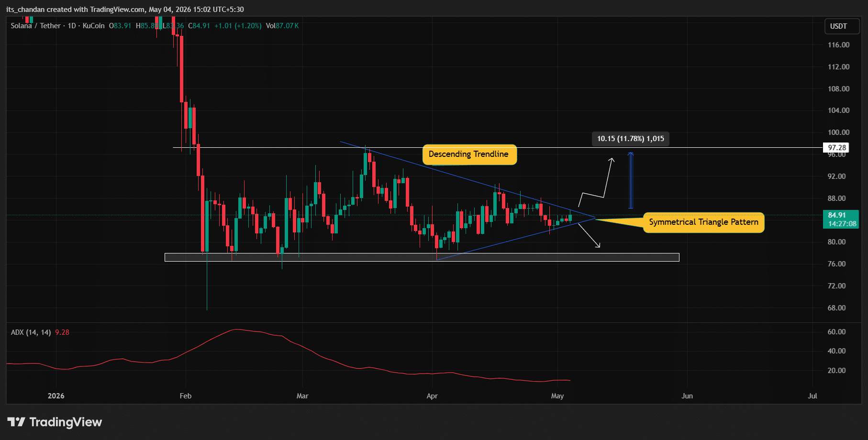Screen dimensions: 868x440
Task: Click the ADX value 9.28
Action: pyautogui.click(x=62, y=332)
